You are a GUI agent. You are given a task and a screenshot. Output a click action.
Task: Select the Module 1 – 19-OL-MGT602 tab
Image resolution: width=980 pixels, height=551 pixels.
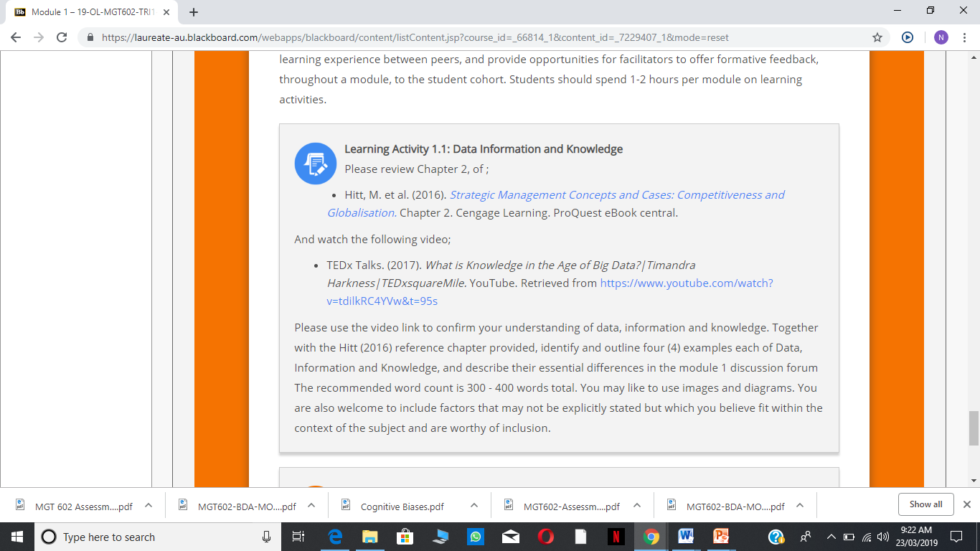(x=90, y=12)
